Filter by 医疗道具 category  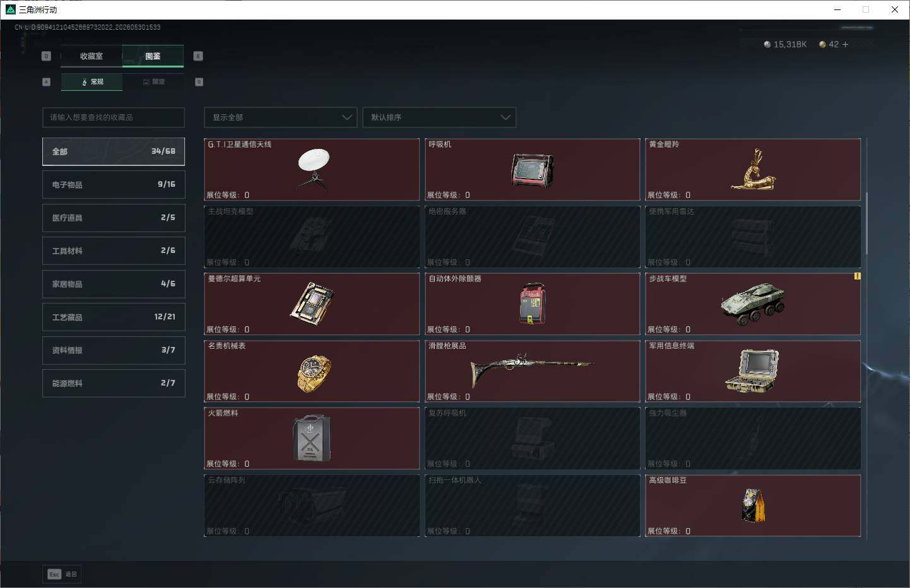coord(114,218)
